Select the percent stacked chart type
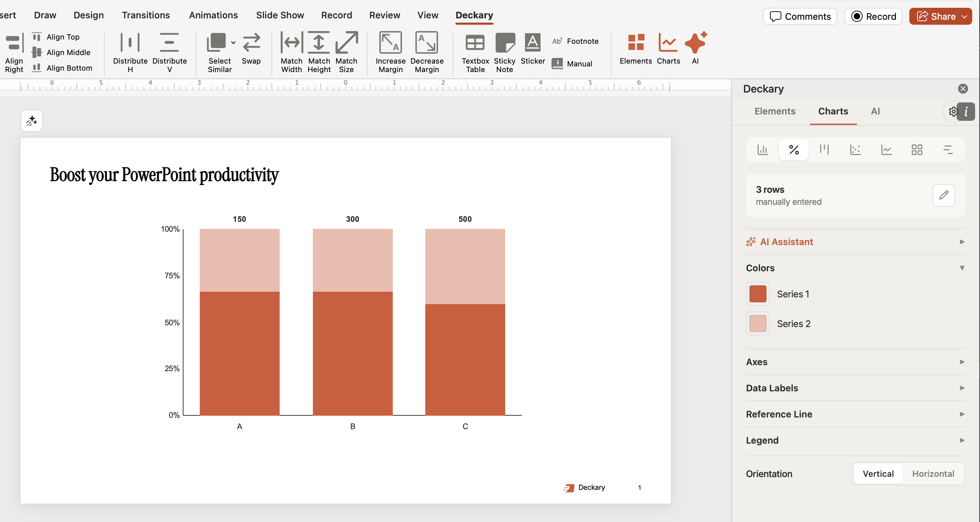 (x=793, y=150)
